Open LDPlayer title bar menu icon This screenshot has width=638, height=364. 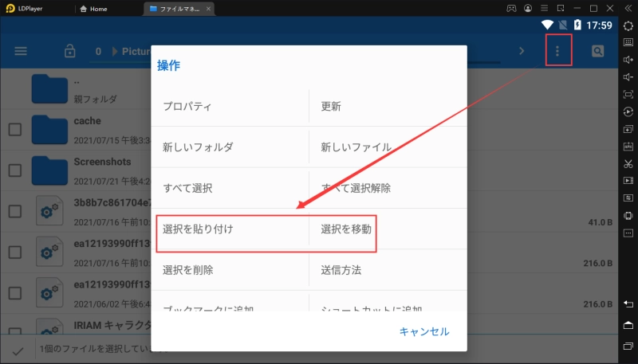(x=545, y=8)
